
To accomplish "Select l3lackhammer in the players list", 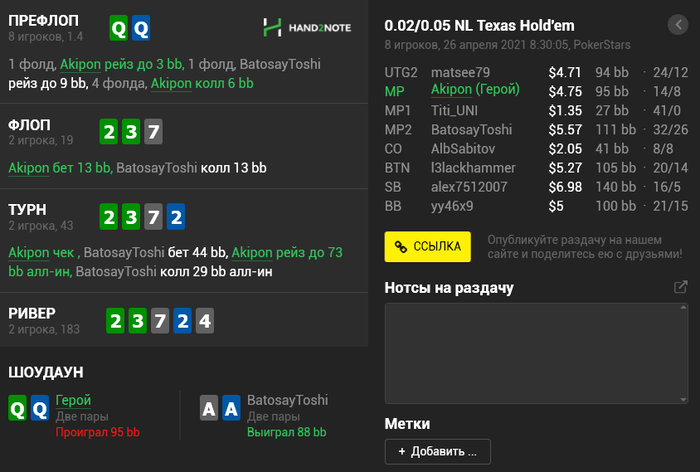I will click(473, 168).
